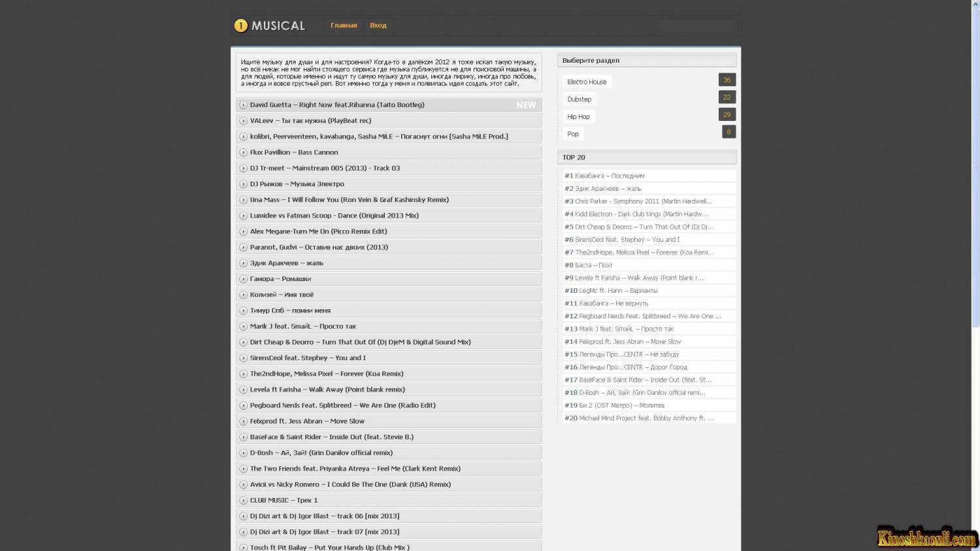980x551 pixels.
Task: Open TOP 20 entry #12 Pegboard Nerds
Action: tap(649, 316)
